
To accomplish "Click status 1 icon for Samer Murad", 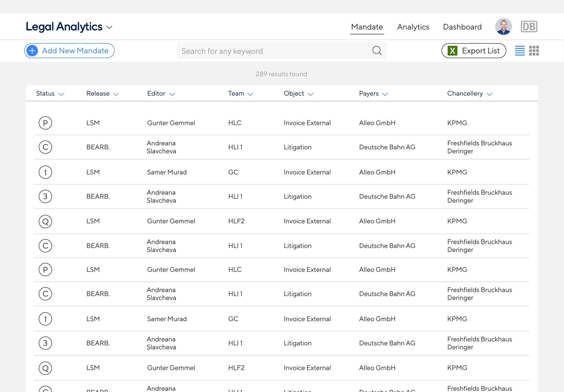I will [x=45, y=172].
